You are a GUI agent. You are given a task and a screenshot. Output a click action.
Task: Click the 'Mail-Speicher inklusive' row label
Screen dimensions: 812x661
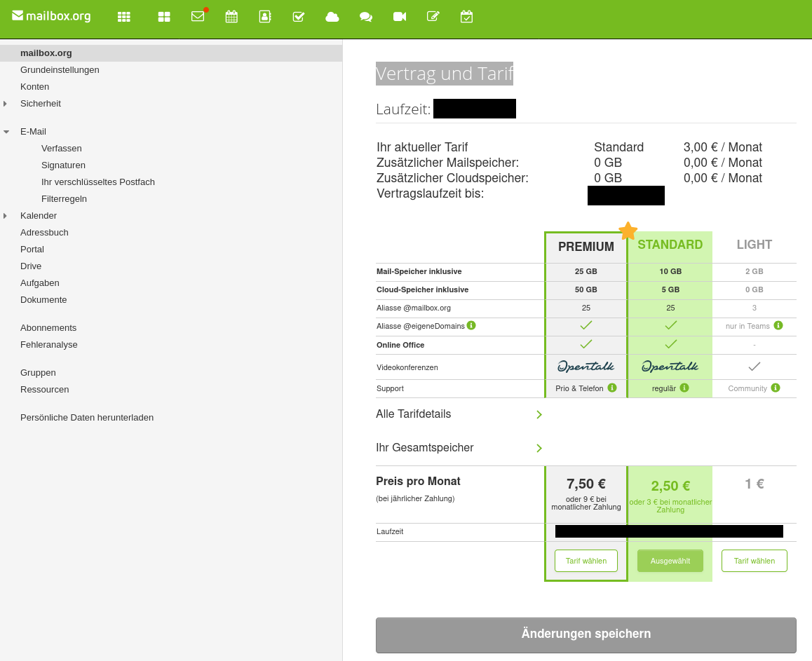click(419, 271)
